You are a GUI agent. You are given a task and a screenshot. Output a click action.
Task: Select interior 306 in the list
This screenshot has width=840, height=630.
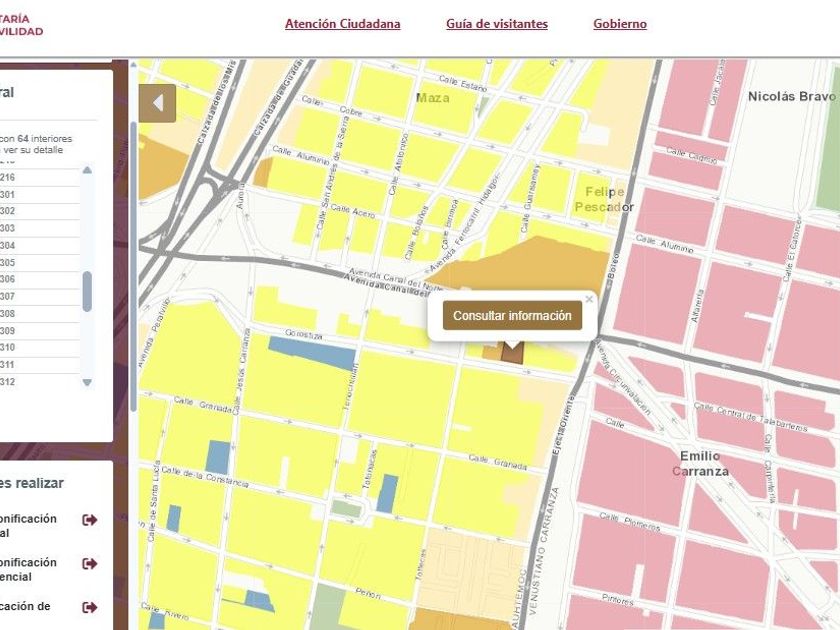tap(38, 279)
